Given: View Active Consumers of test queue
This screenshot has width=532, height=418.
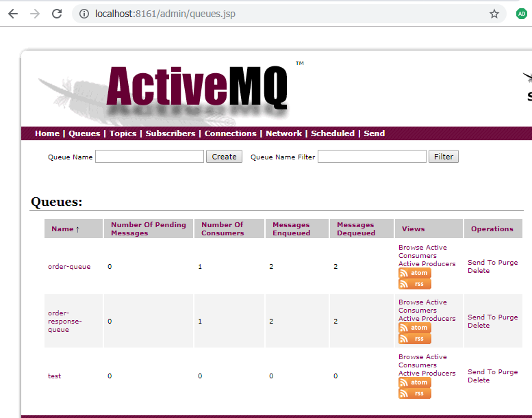Looking at the screenshot, I should tap(422, 361).
